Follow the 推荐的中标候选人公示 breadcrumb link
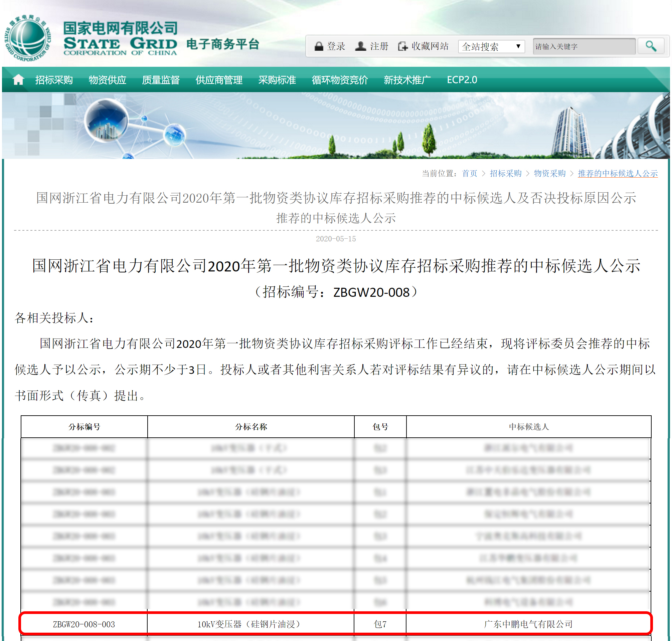 coord(617,174)
